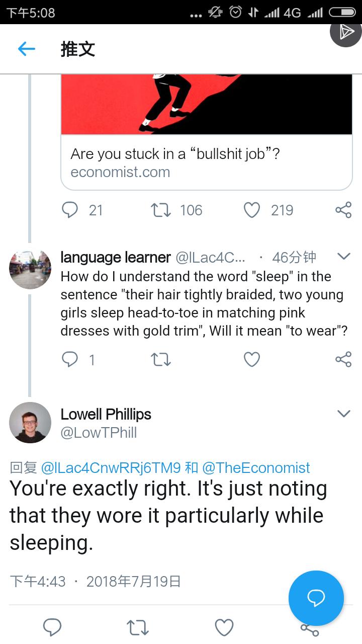The image size is (362, 644).
Task: Open @ILac4CnwRRj6TM9 mention link
Action: coord(112,468)
